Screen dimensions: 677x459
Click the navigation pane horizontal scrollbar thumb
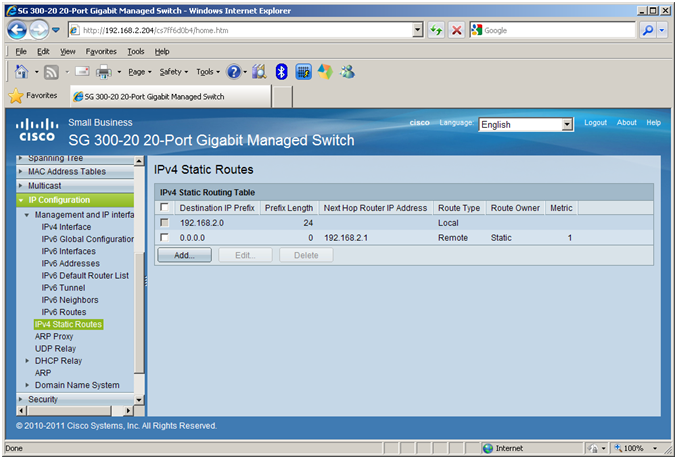68,410
